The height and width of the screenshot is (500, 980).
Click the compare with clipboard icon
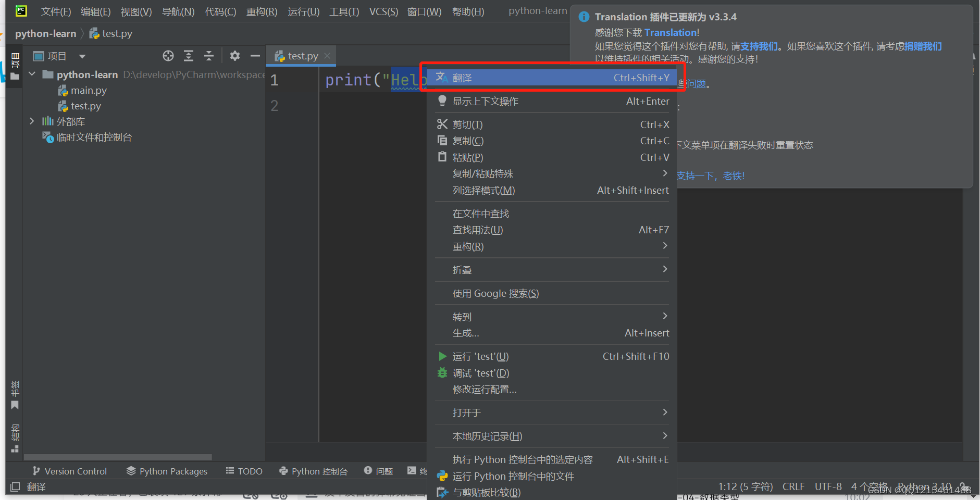(x=442, y=492)
